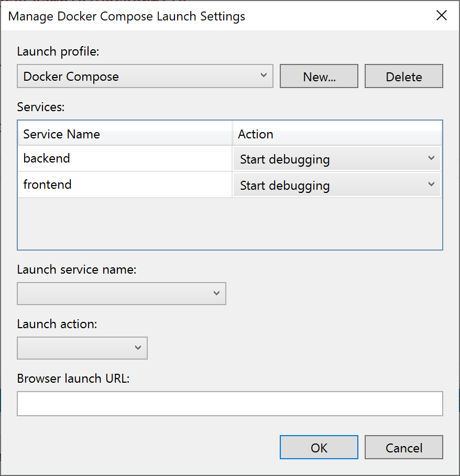This screenshot has height=476, width=460.
Task: Select the backend service name cell
Action: (x=125, y=158)
